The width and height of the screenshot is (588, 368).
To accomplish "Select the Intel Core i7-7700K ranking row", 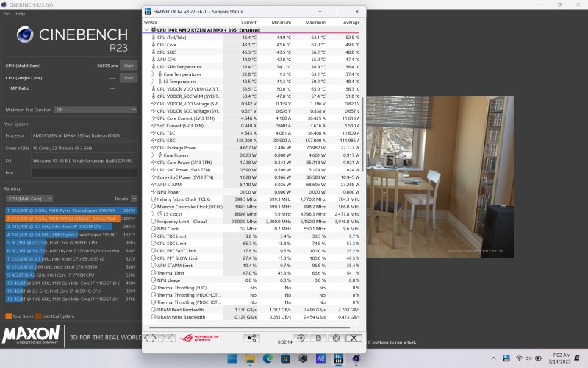I will (x=71, y=275).
